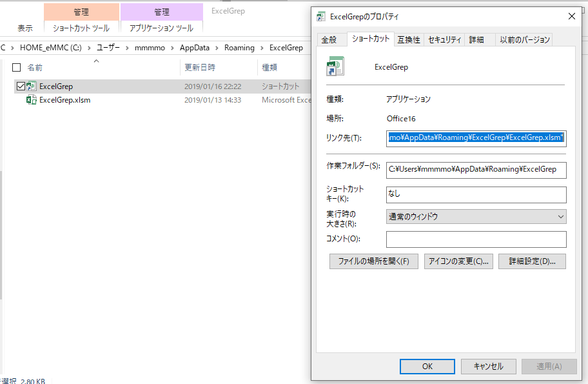Open the 詳細 tab
Image resolution: width=588 pixels, height=384 pixels.
click(476, 40)
